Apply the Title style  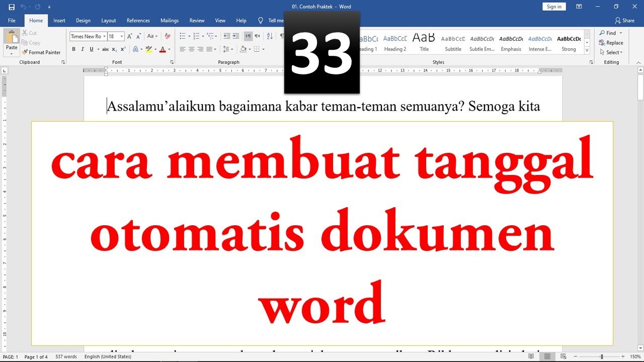point(424,43)
